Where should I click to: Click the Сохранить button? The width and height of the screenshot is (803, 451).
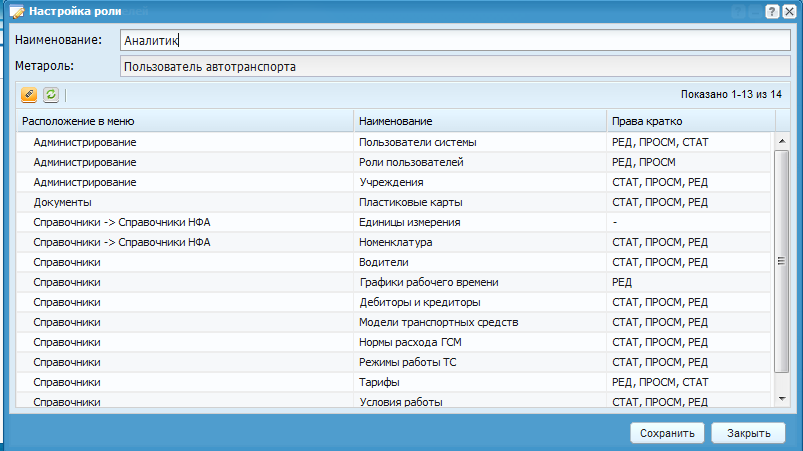[667, 433]
